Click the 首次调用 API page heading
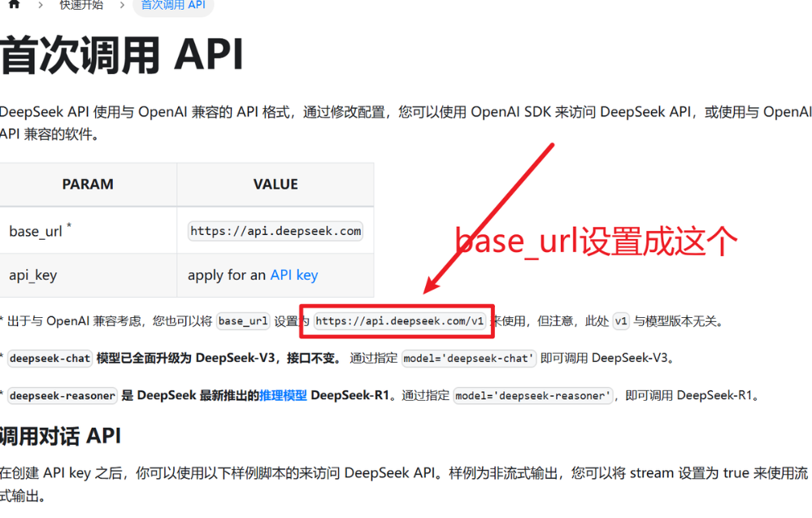 (122, 55)
